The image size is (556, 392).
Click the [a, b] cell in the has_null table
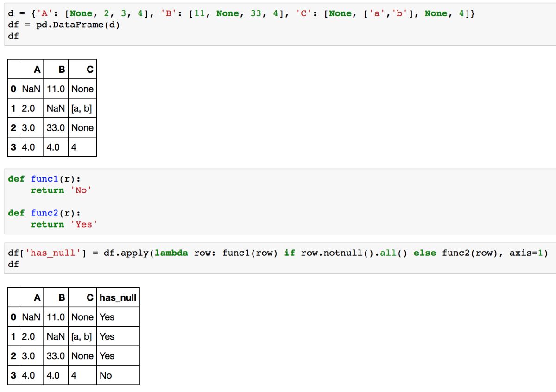82,336
